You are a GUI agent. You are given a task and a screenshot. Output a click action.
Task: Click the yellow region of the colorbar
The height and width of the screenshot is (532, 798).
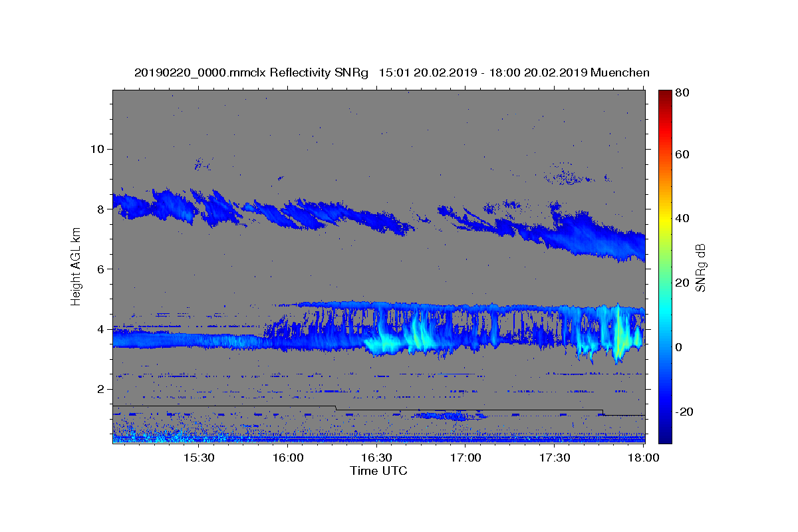point(665,219)
